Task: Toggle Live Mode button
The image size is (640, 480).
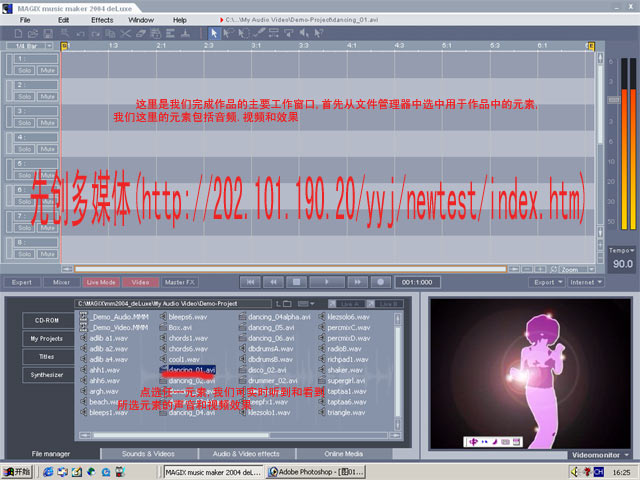Action: pyautogui.click(x=102, y=282)
